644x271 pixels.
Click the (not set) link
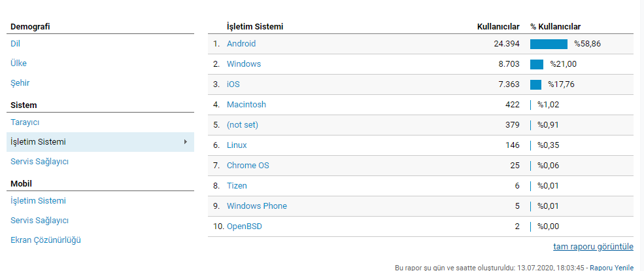coord(243,124)
